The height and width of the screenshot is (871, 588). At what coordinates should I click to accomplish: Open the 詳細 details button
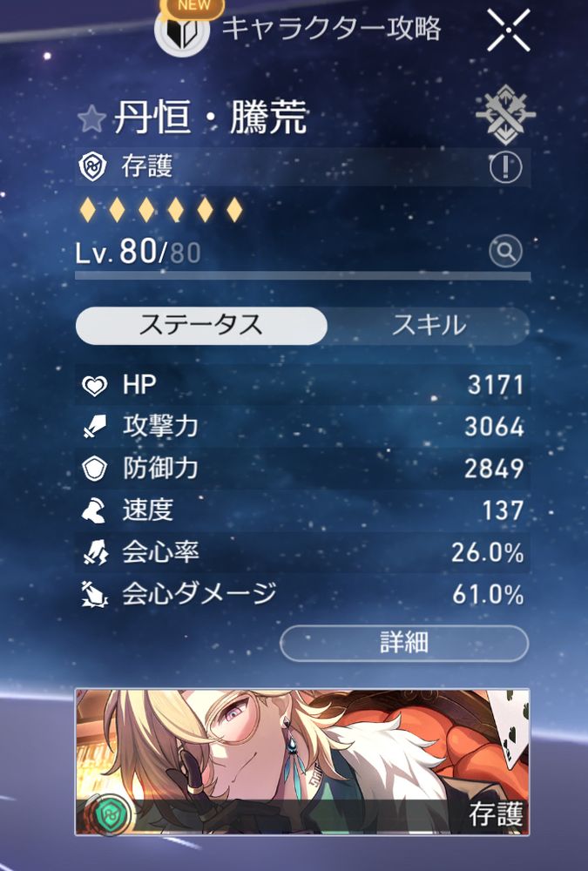point(404,643)
